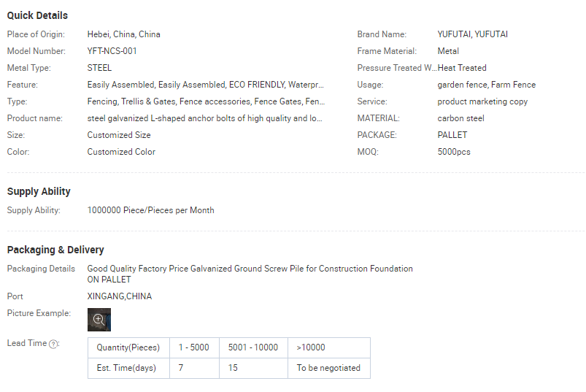
Task: Click the magnifier zoom icon on picture
Action: [x=99, y=320]
